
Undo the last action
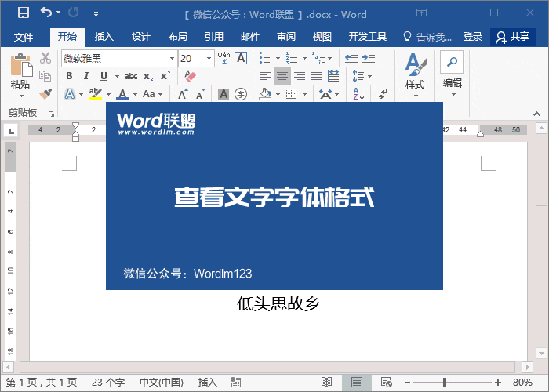[45, 13]
